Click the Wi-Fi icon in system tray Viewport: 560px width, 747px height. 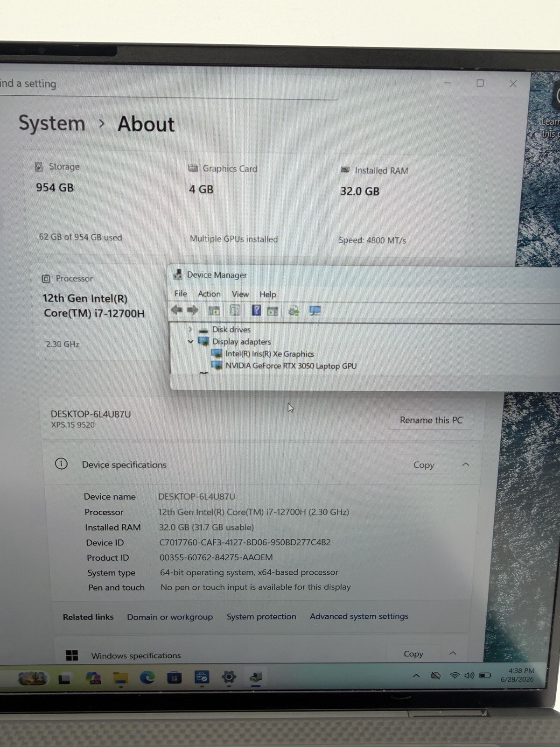[455, 676]
